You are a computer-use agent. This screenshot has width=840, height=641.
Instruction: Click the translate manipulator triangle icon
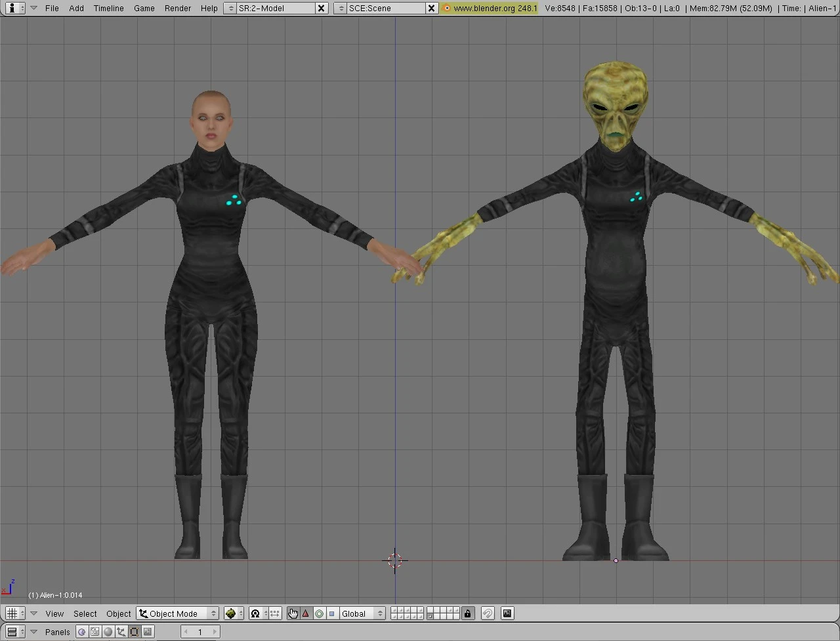pyautogui.click(x=306, y=613)
